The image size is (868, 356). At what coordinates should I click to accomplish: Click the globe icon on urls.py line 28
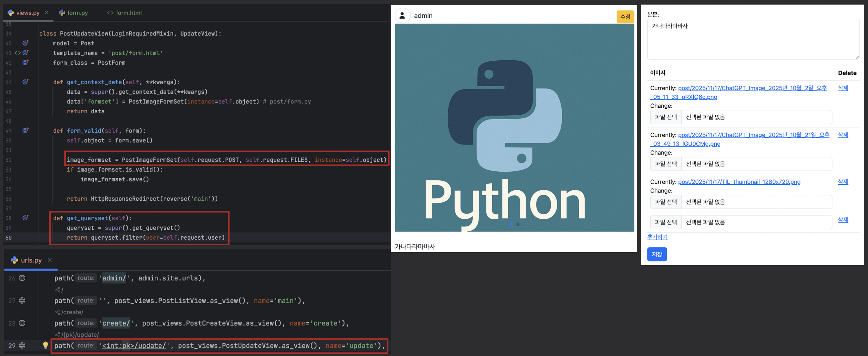click(22, 323)
